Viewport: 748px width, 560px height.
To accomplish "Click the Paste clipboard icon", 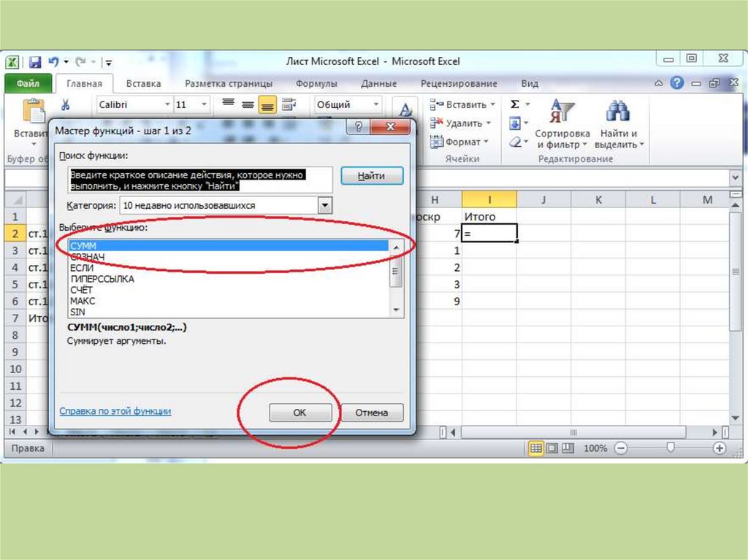I will pos(34,112).
